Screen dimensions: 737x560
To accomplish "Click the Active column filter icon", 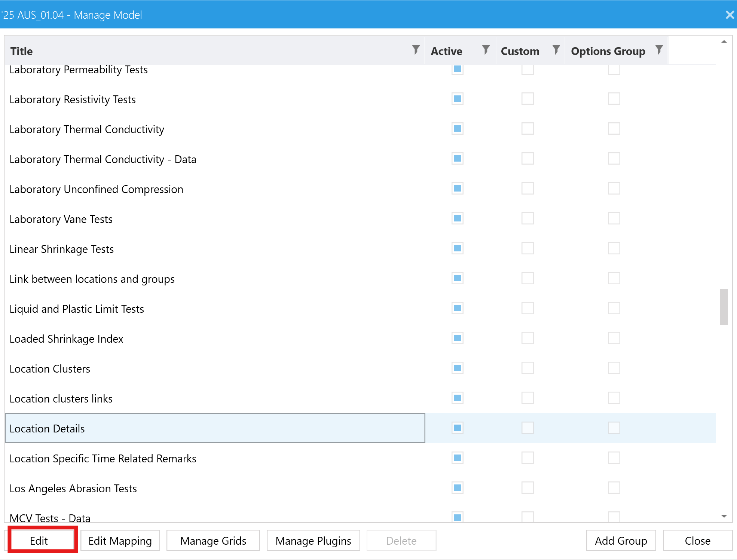I will pyautogui.click(x=486, y=50).
